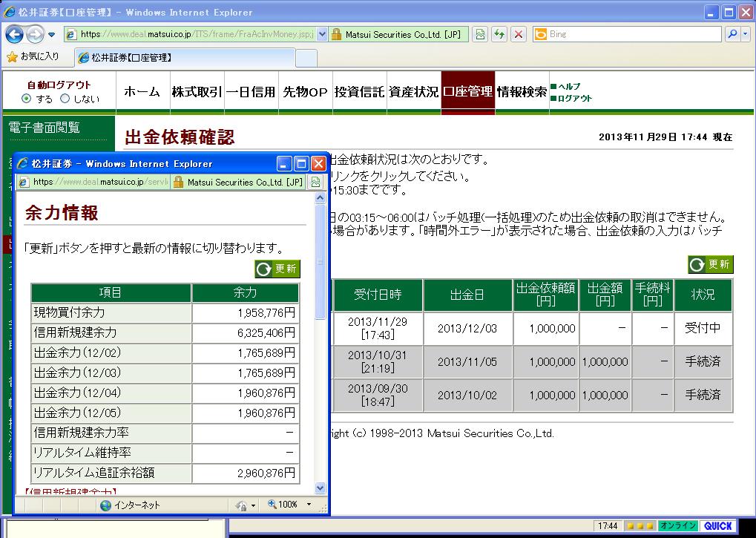Switch to the 資産状況 menu tab
Image resolution: width=756 pixels, height=538 pixels.
[x=413, y=92]
